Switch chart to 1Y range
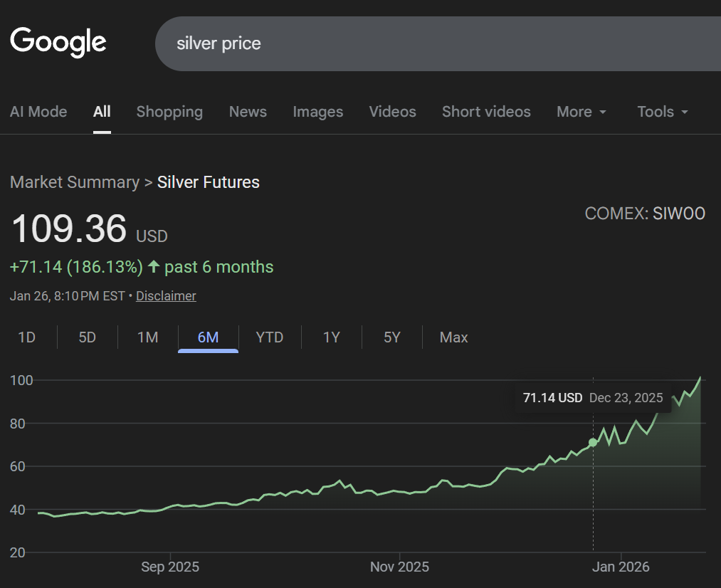This screenshot has height=588, width=721. pos(332,337)
